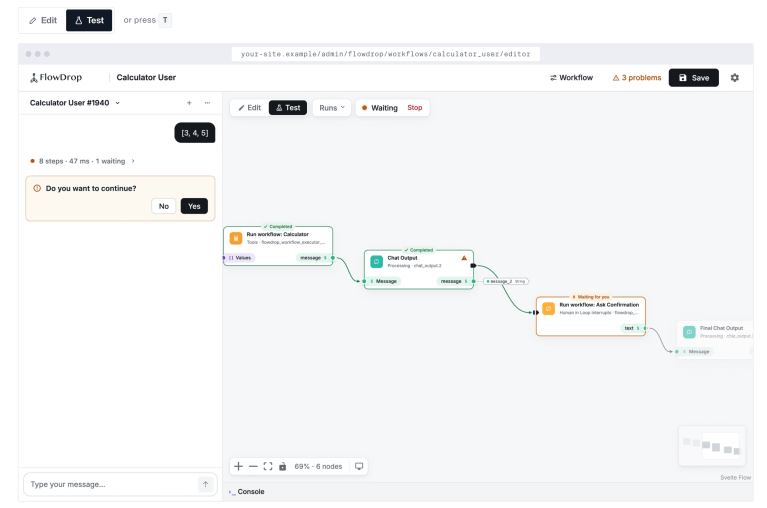This screenshot has height=508, width=767.
Task: Toggle the canvas lock icon
Action: click(282, 466)
